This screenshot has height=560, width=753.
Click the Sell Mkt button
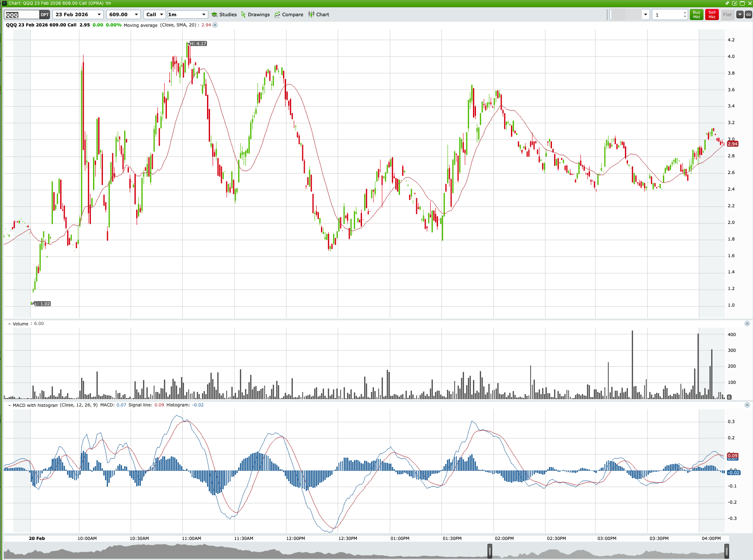click(x=711, y=14)
